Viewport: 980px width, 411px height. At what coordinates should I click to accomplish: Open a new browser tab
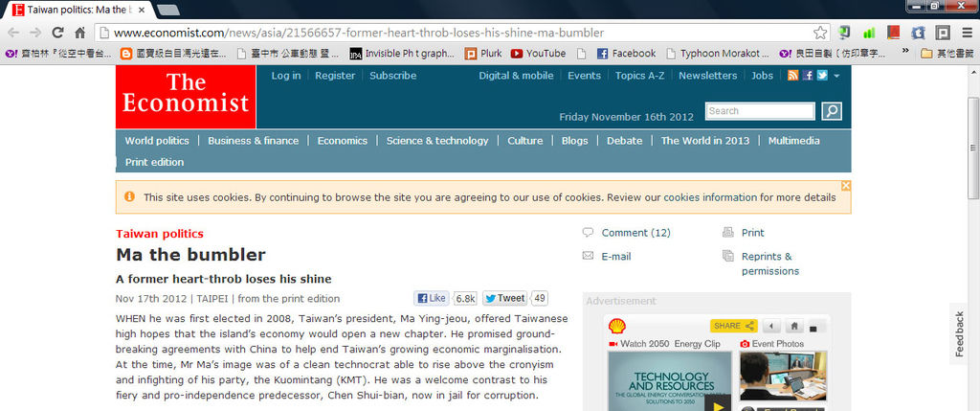coord(168,10)
